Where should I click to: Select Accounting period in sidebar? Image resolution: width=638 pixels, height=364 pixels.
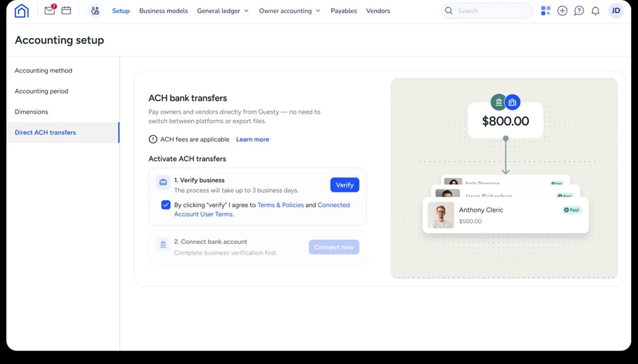click(x=63, y=91)
